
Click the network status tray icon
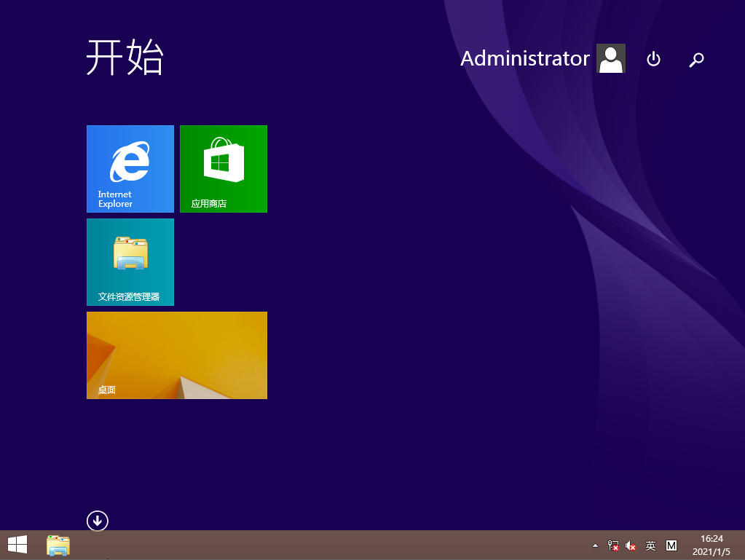(x=613, y=545)
